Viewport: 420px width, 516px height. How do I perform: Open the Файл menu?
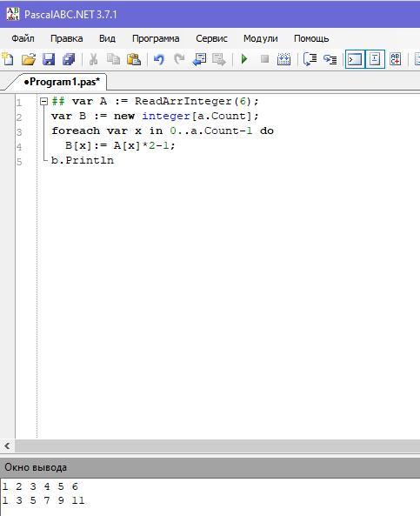[23, 38]
